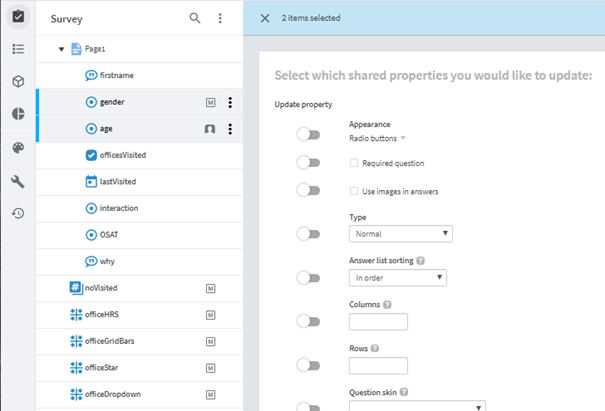Select the interaction question in tree

[139, 208]
